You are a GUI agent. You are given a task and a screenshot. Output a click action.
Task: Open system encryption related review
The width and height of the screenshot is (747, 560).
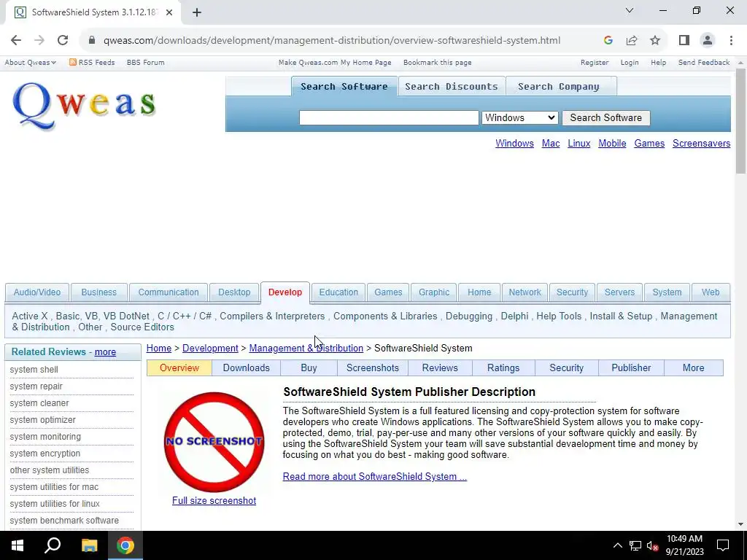pyautogui.click(x=44, y=454)
